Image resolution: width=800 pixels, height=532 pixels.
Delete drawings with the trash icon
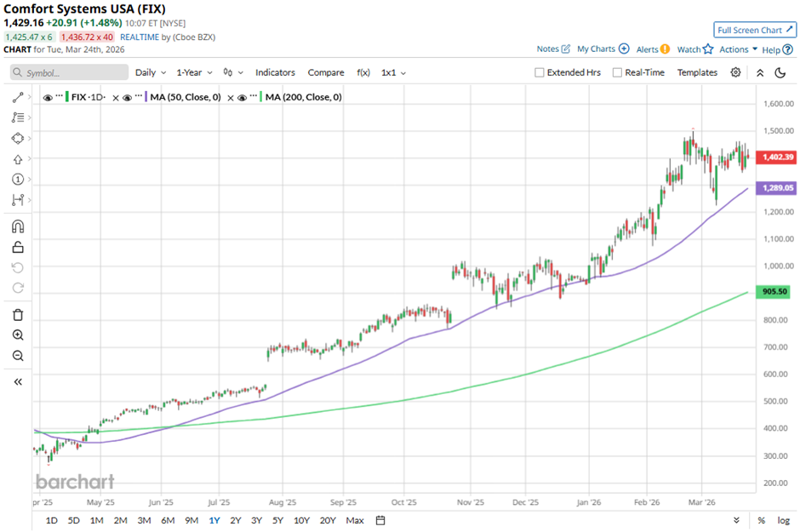pyautogui.click(x=18, y=314)
